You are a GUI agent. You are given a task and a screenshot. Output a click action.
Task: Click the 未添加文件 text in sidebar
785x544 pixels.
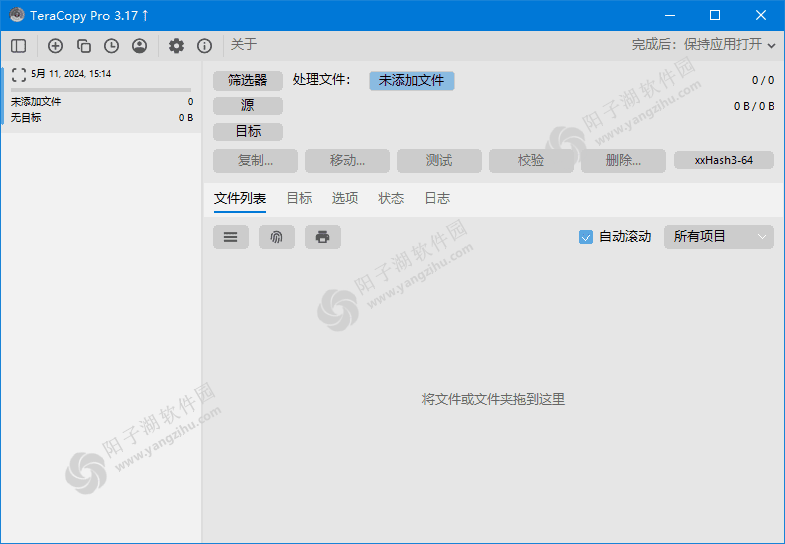click(36, 102)
